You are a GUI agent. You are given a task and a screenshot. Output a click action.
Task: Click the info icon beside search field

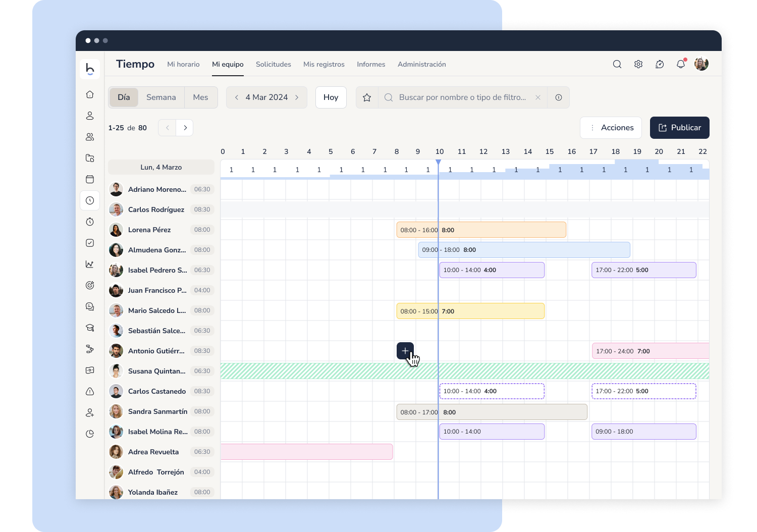coord(559,97)
